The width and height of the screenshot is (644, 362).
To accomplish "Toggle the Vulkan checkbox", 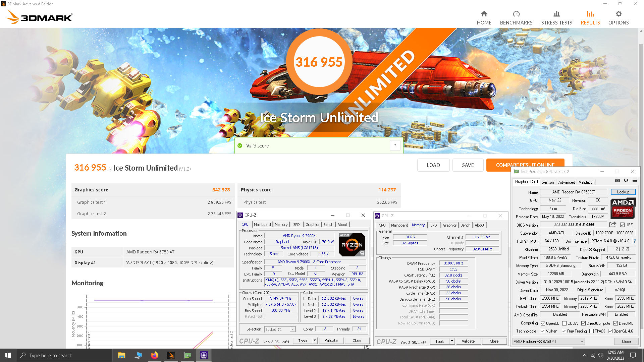I will [543, 331].
